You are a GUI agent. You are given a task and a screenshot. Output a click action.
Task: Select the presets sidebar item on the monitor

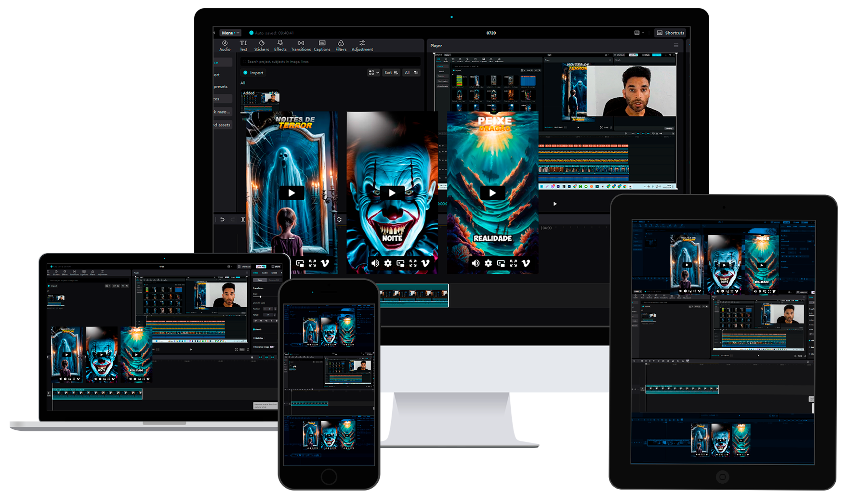(x=221, y=87)
